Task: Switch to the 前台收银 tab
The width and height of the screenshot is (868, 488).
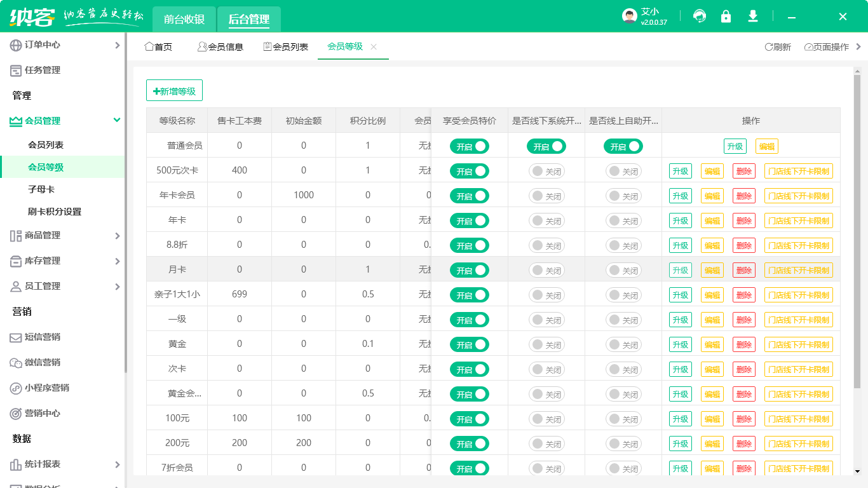Action: (184, 19)
